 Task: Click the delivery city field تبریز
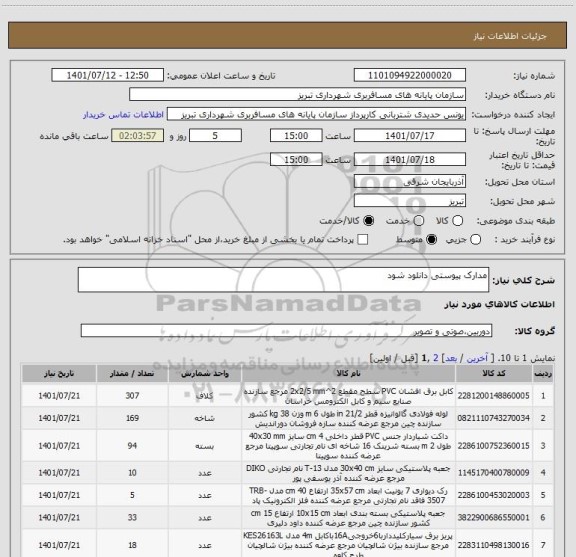coord(410,201)
